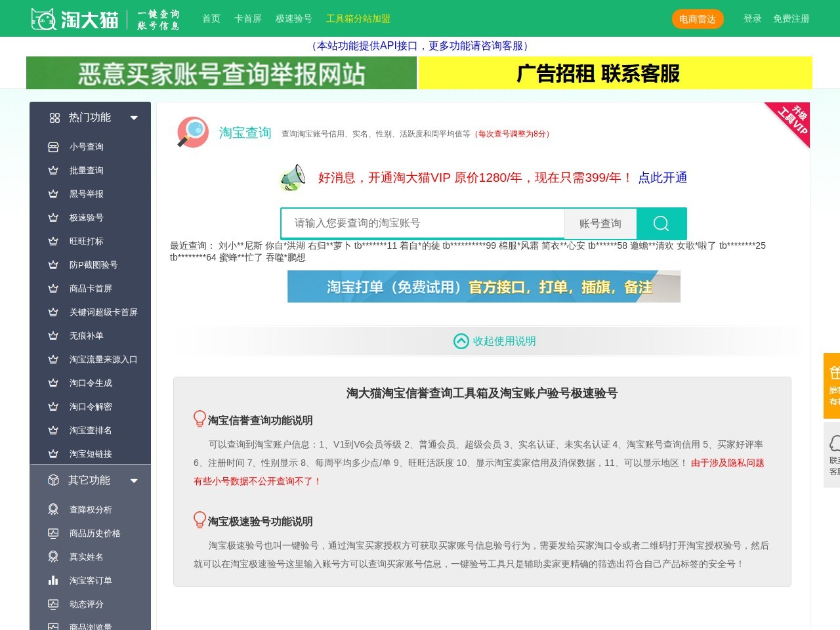This screenshot has height=630, width=840.
Task: Open the 淘口令生成 sidebar item
Action: [x=91, y=383]
